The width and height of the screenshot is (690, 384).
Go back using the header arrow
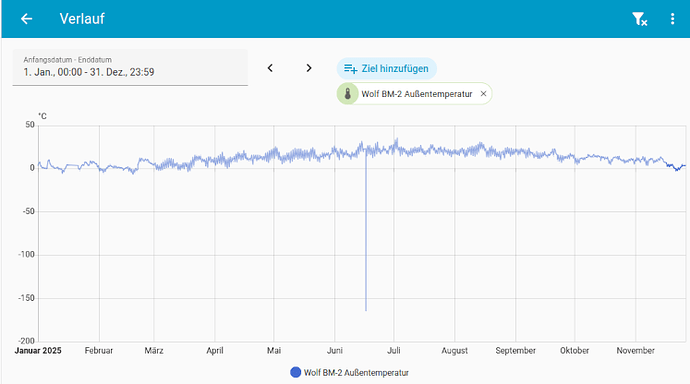tap(26, 19)
